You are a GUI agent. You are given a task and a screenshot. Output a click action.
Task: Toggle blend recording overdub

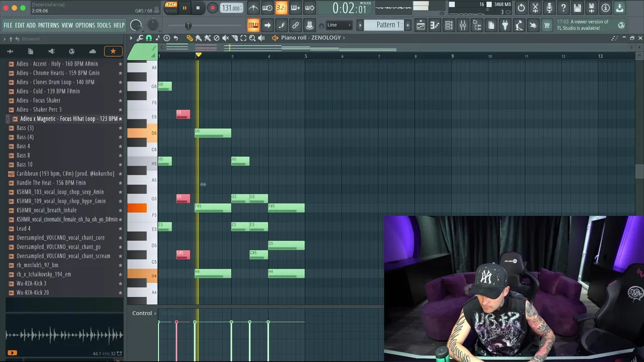[x=296, y=8]
